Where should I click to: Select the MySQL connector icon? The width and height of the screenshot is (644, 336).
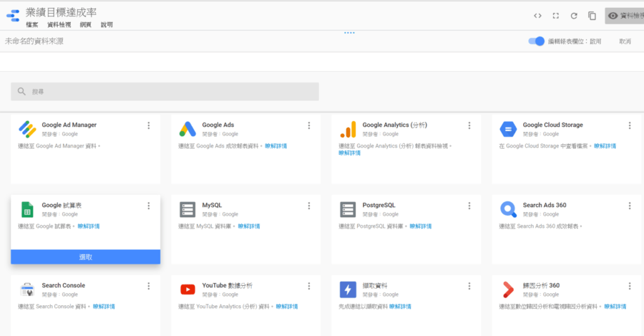pos(187,210)
